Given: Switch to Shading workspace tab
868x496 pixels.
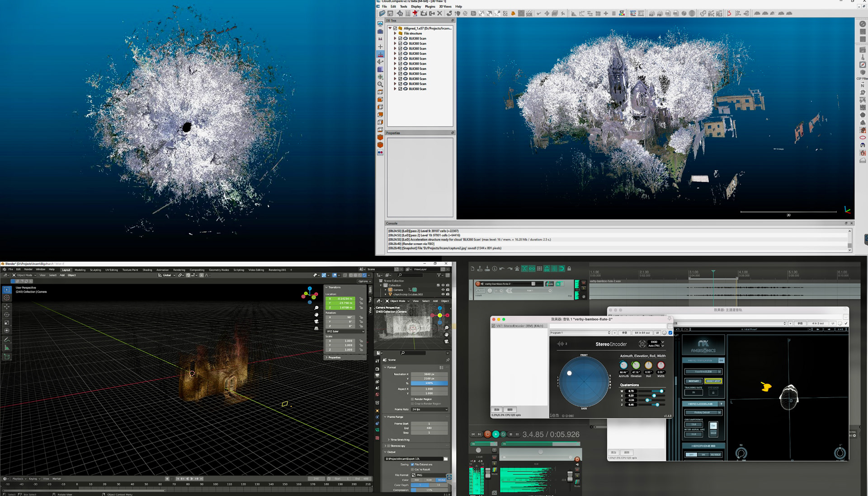Looking at the screenshot, I should (x=147, y=270).
